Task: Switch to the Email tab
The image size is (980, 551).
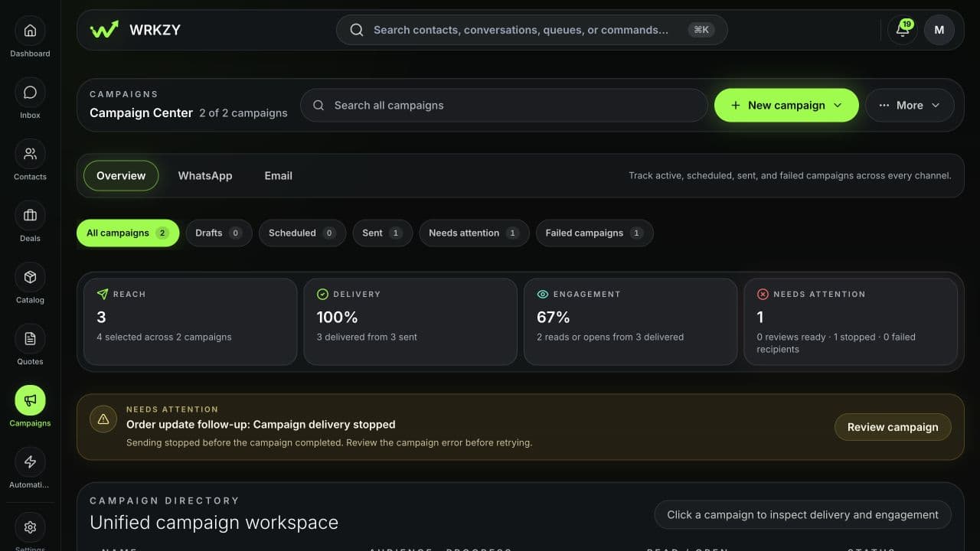Action: 279,175
